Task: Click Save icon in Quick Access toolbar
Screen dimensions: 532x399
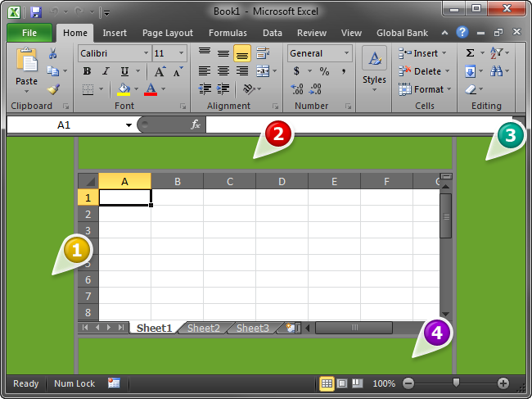Action: [36, 12]
